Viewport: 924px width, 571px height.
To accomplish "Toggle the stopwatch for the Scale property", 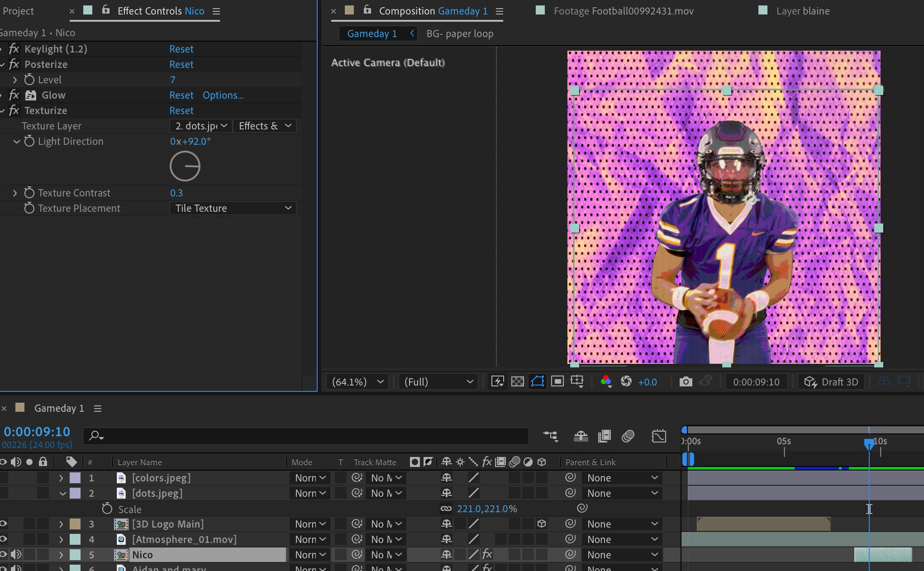I will 107,509.
